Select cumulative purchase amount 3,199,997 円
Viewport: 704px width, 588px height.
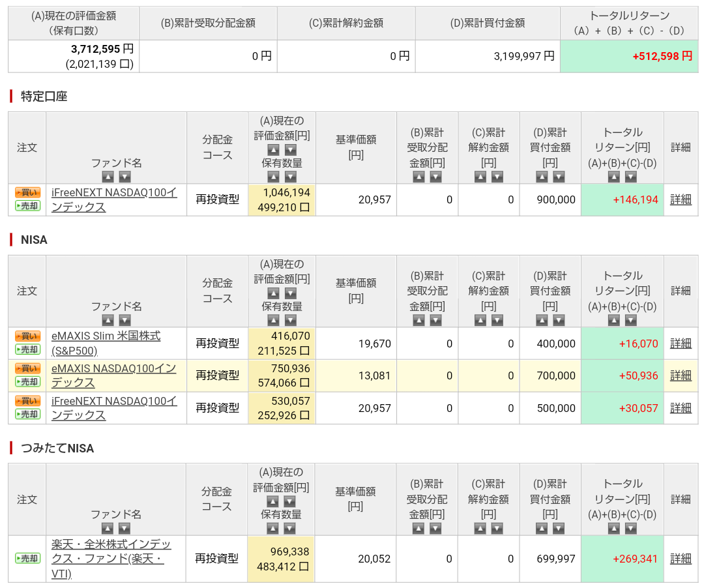pyautogui.click(x=524, y=56)
